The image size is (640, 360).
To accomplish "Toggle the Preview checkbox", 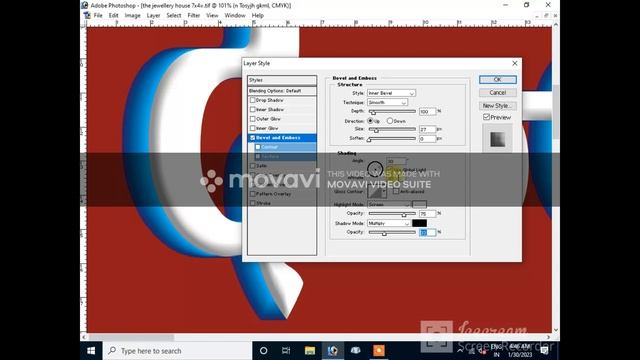I will point(486,117).
